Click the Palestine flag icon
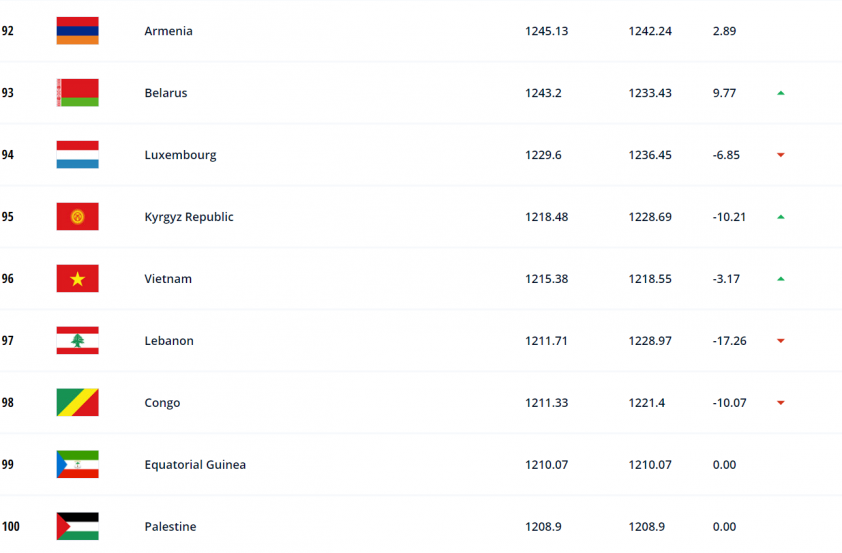842x553 pixels. click(77, 526)
